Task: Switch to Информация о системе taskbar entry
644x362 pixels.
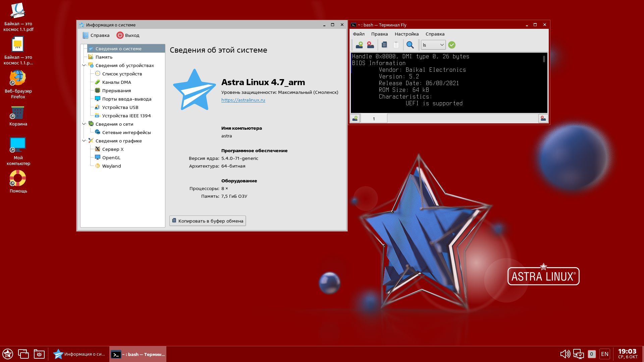Action: tap(80, 354)
